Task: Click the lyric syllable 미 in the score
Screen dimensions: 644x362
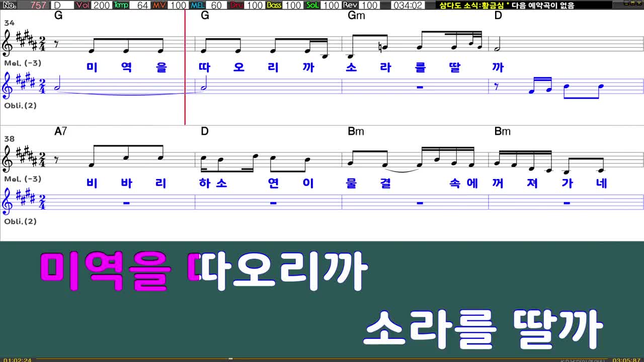Action: tap(92, 67)
